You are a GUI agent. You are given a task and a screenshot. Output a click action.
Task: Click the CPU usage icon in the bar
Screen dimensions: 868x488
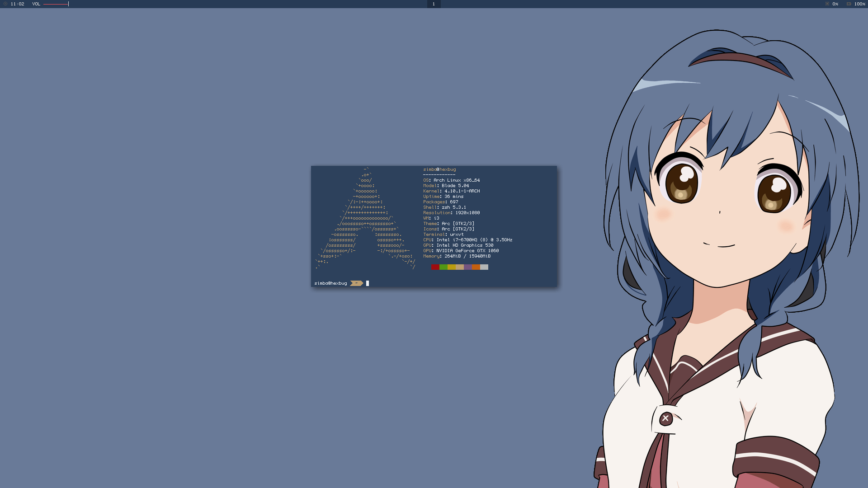[x=827, y=4]
